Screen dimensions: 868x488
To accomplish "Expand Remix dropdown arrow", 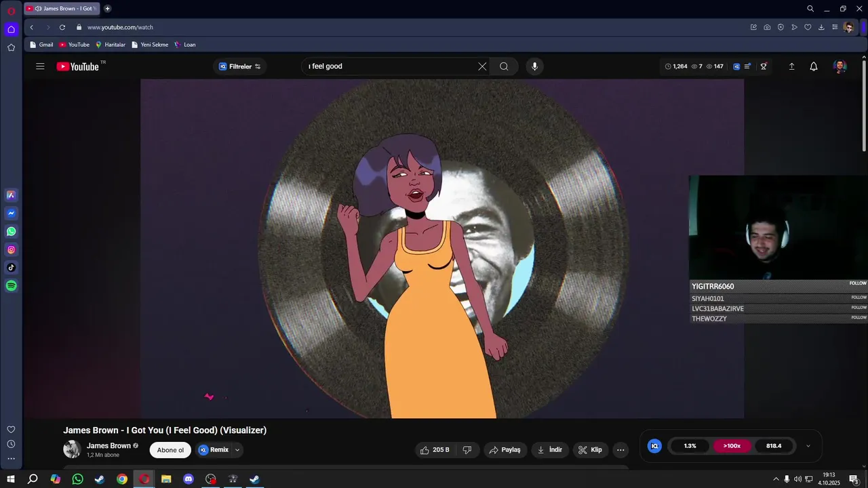I will pos(237,450).
